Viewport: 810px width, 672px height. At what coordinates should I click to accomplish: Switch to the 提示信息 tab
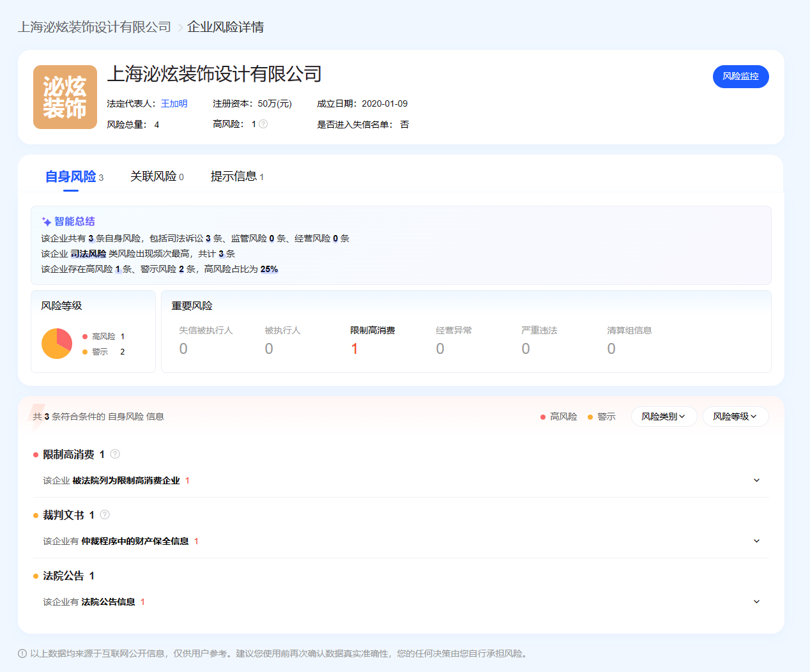pyautogui.click(x=237, y=176)
